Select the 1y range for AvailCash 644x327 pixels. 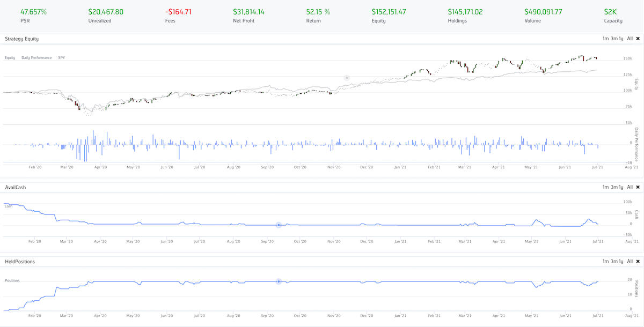[x=621, y=187]
